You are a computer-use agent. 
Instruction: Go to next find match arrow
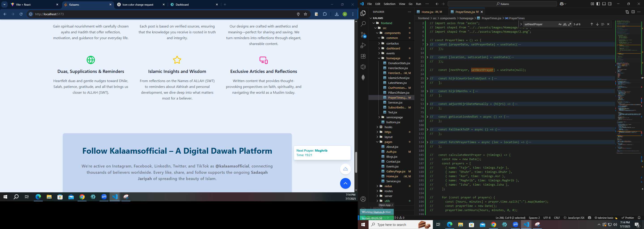coord(597,24)
